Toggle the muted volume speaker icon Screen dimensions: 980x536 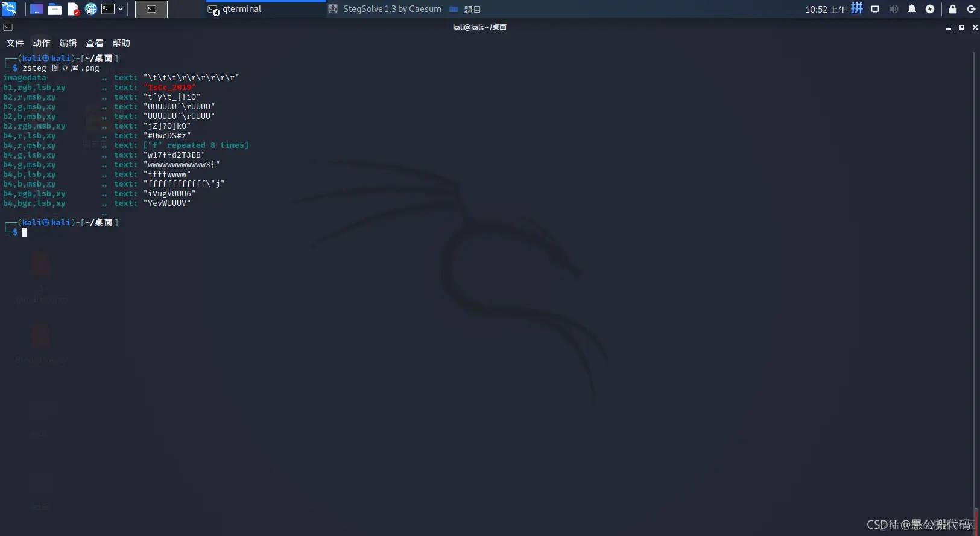(x=894, y=9)
